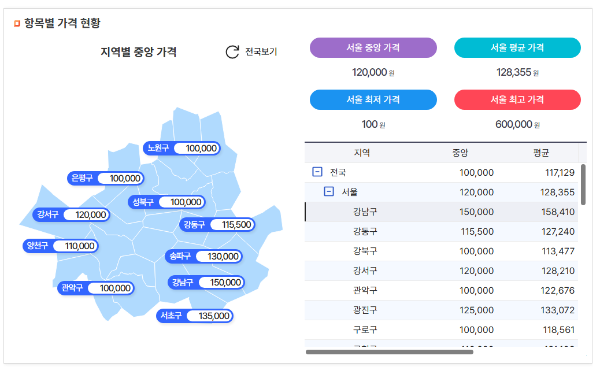
Task: Select the 구로구 row in table
Action: point(442,330)
